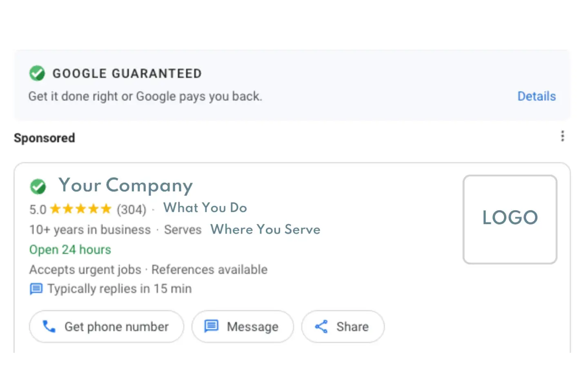Click the Sponsored label

[x=45, y=138]
